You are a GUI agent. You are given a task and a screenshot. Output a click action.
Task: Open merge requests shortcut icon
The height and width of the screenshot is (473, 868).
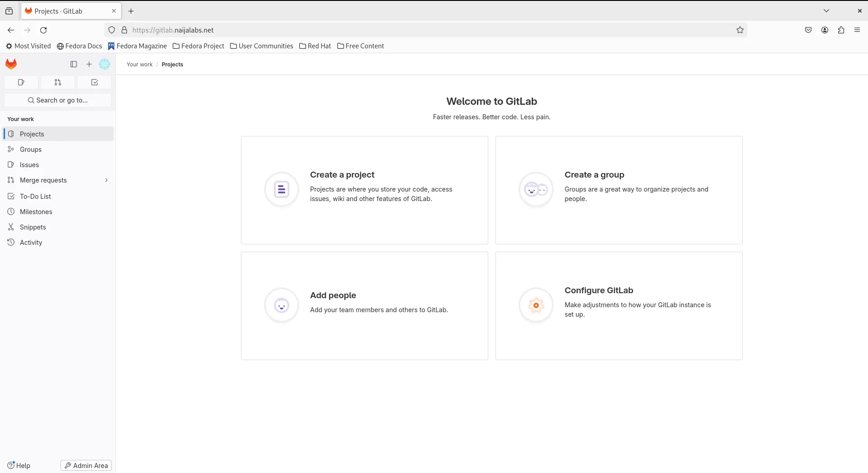coord(57,82)
